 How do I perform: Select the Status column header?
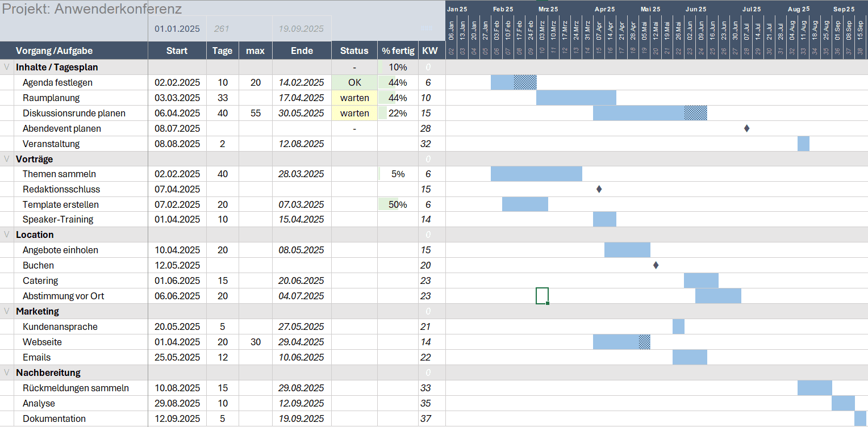click(x=354, y=51)
